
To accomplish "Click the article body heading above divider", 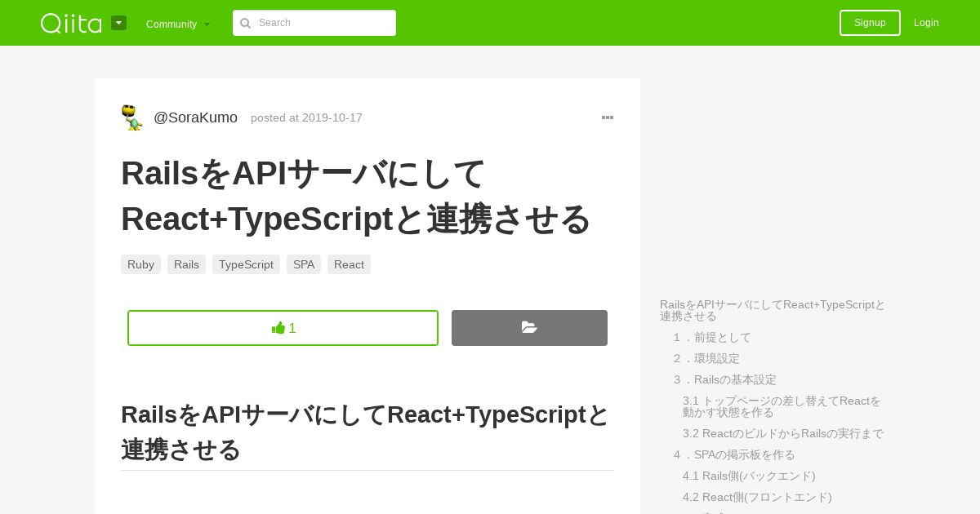I will click(366, 432).
